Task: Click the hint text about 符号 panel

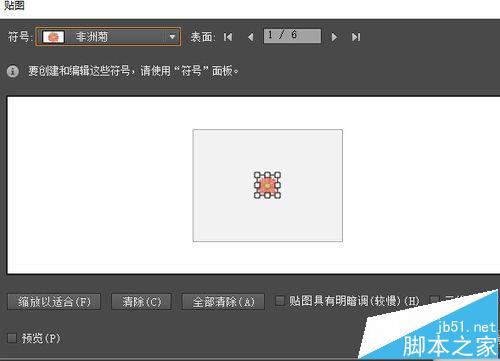Action: (x=133, y=71)
